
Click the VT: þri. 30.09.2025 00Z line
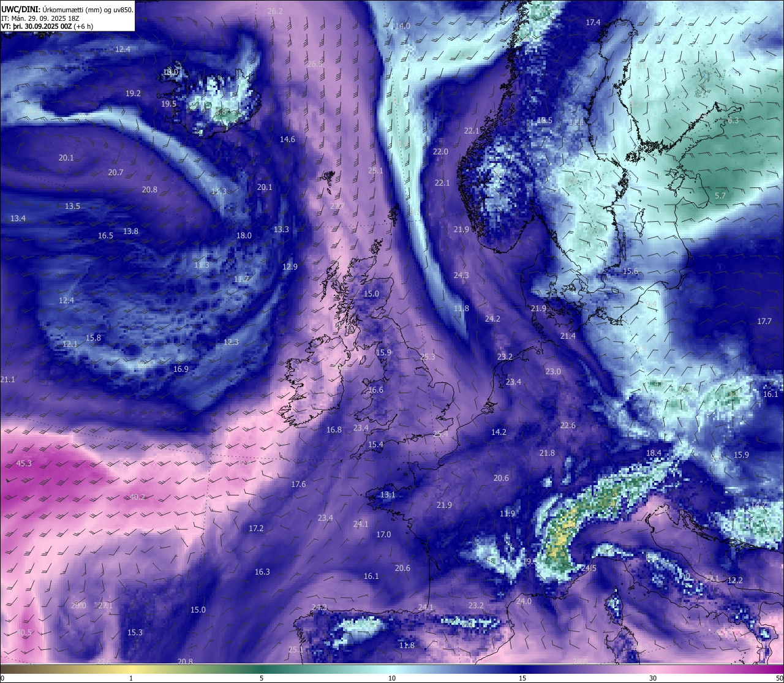click(x=47, y=26)
